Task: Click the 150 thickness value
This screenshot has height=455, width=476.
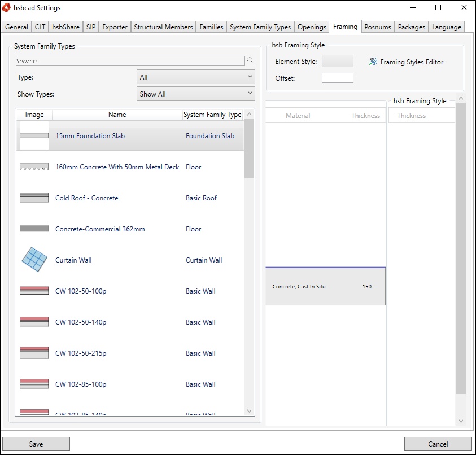Action: click(x=366, y=286)
